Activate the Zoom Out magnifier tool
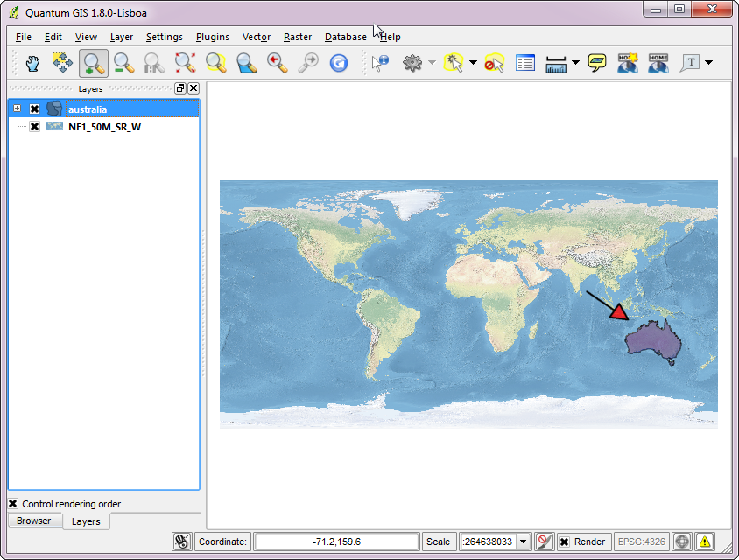The height and width of the screenshot is (560, 739). coord(124,63)
